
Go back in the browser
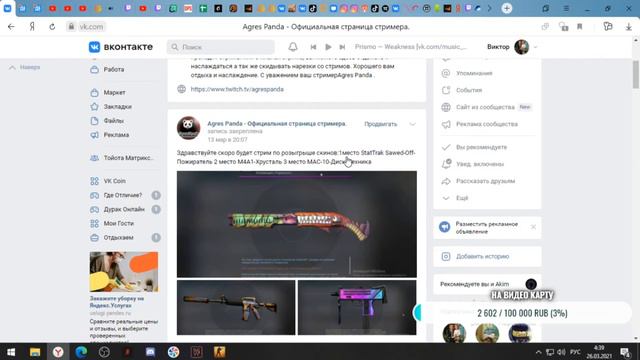coord(11,27)
